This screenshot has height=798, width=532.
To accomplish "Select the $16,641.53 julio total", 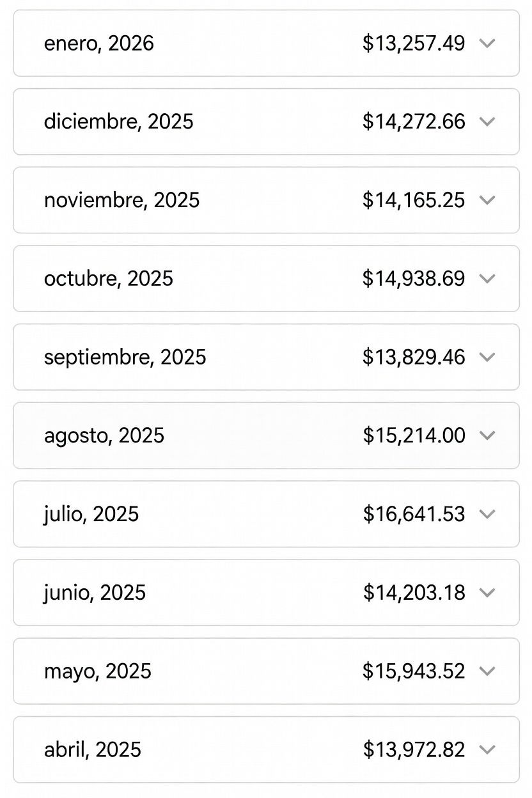I will (x=414, y=514).
